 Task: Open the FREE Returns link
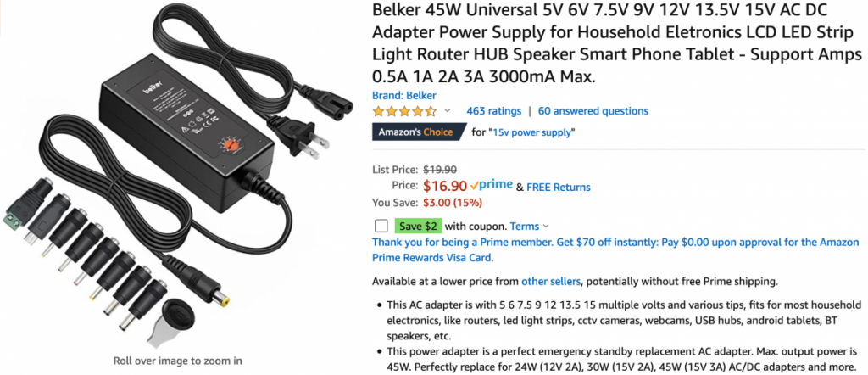559,187
